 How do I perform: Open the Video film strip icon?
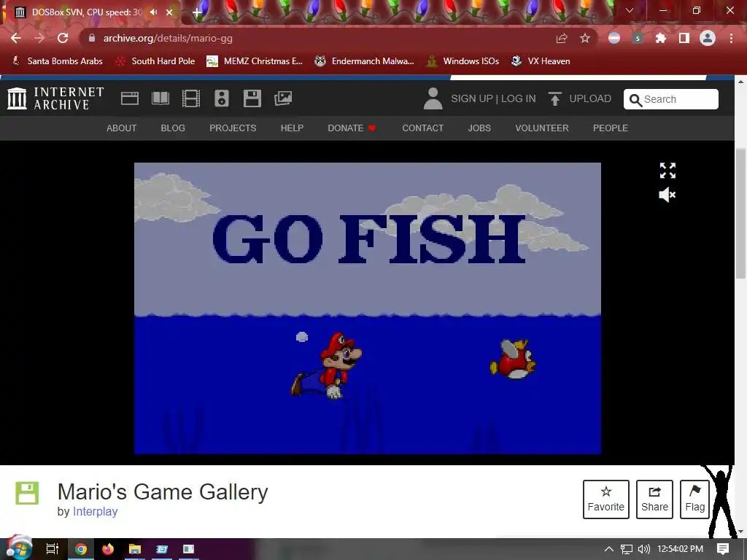191,98
